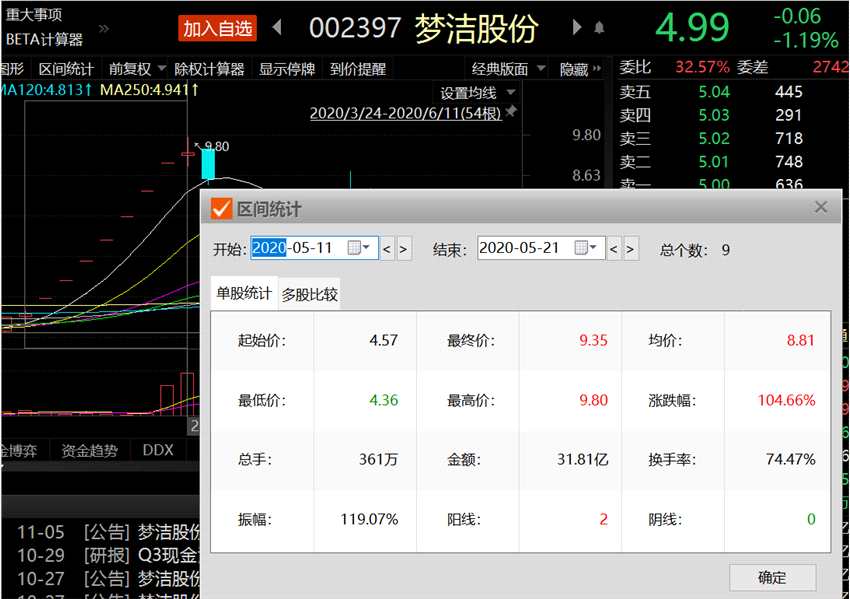Step end date forward
The image size is (850, 599).
pos(630,249)
